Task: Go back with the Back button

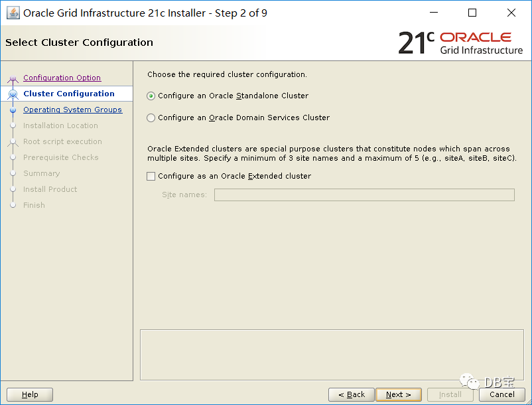Action: pos(352,394)
